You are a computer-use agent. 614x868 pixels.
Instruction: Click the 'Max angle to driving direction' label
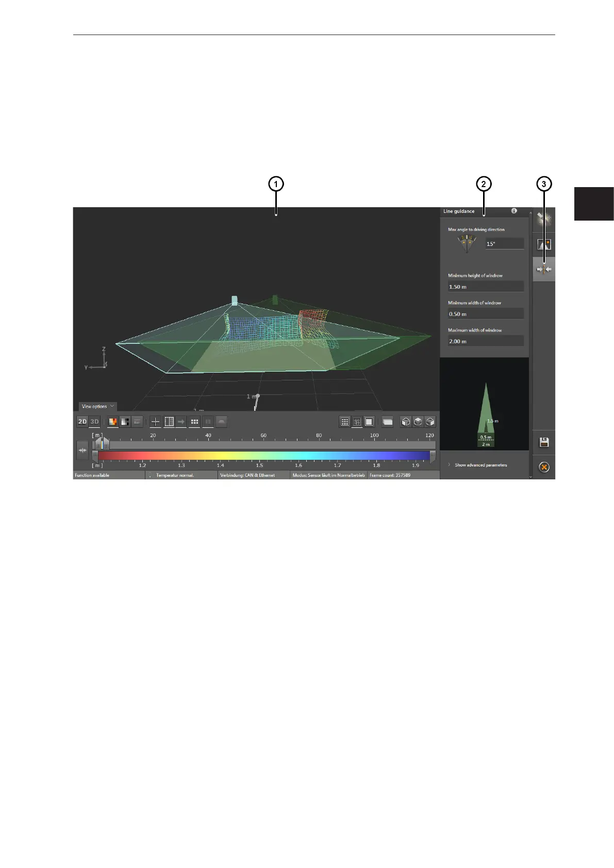(476, 229)
